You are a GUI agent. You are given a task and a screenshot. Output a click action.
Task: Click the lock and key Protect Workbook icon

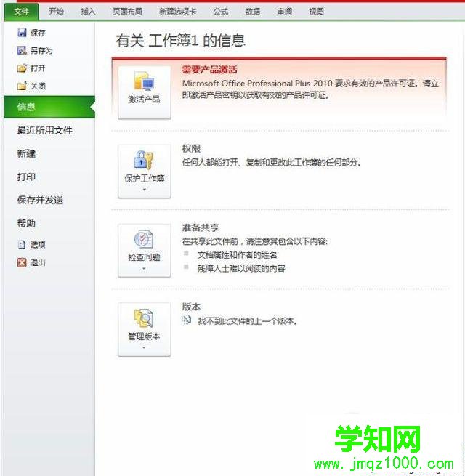[x=144, y=160]
